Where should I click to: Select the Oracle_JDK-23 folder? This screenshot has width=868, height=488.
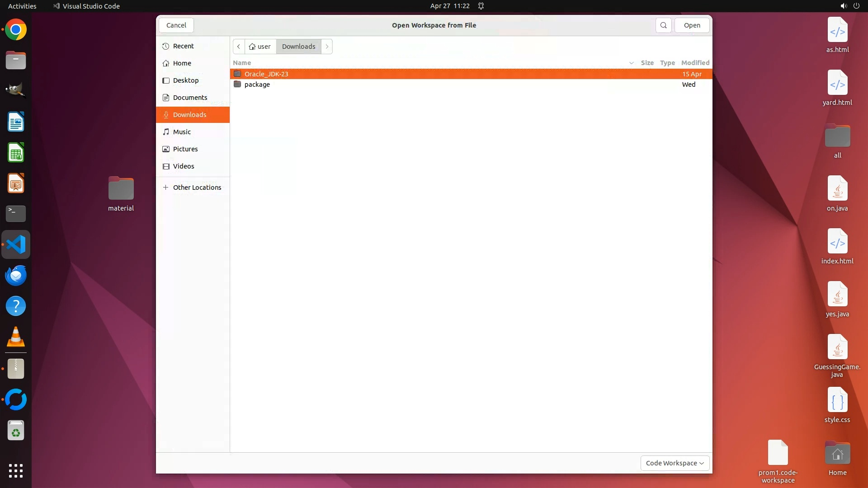pos(266,74)
